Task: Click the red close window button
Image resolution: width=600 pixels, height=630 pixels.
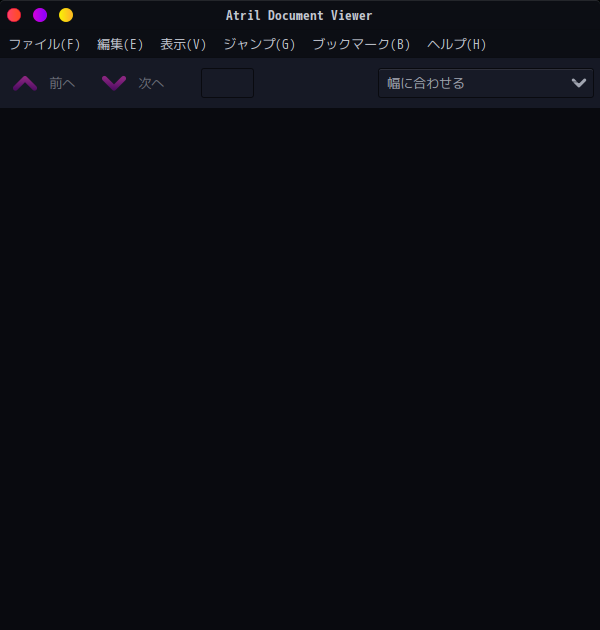Action: pyautogui.click(x=14, y=15)
